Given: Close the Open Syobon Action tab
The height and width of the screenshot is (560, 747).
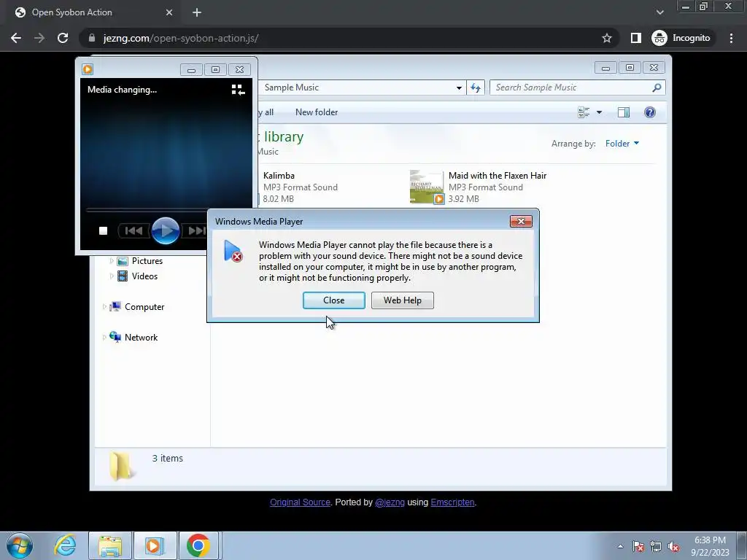Looking at the screenshot, I should point(169,13).
